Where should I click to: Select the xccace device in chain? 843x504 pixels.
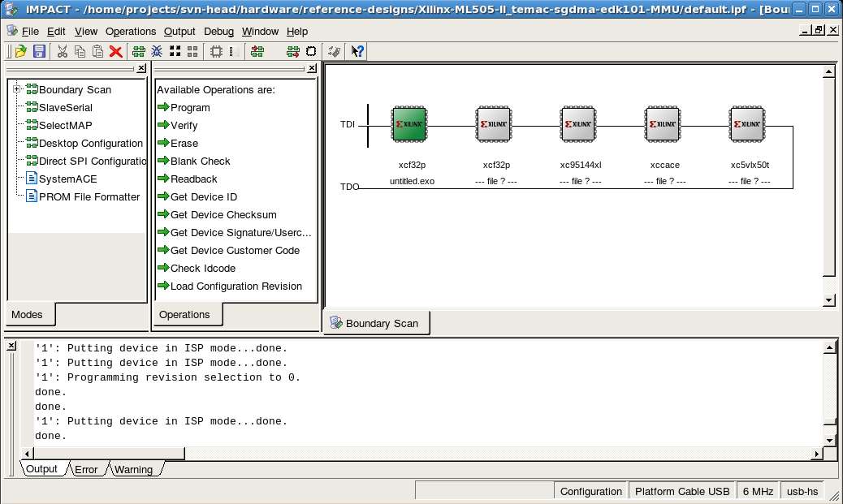point(664,125)
